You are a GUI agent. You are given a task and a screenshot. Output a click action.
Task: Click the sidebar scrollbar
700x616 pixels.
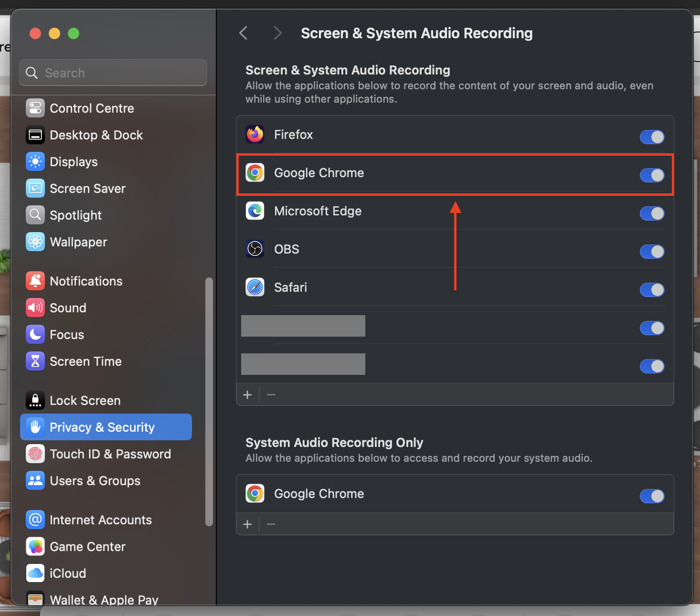(209, 401)
